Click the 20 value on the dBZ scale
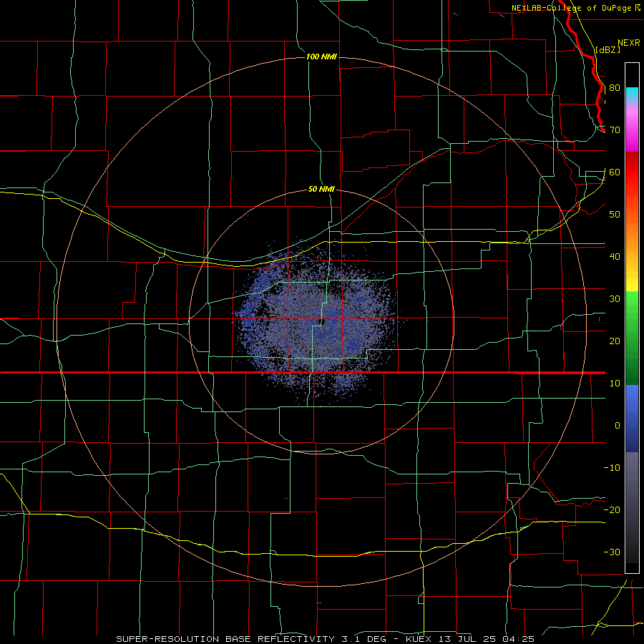644x644 pixels. (615, 341)
